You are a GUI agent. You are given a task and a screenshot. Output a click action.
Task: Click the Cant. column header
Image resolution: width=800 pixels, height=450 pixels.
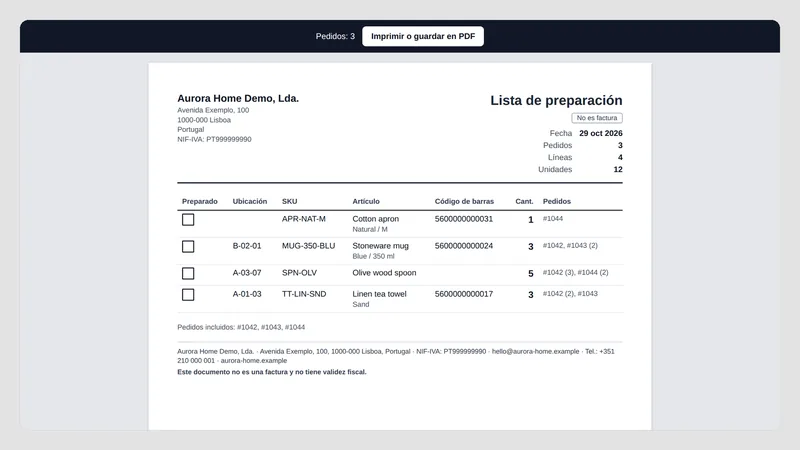pyautogui.click(x=524, y=202)
